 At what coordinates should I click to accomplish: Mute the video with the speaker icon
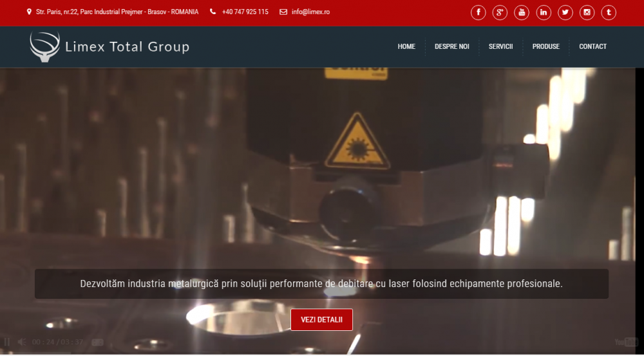click(21, 342)
